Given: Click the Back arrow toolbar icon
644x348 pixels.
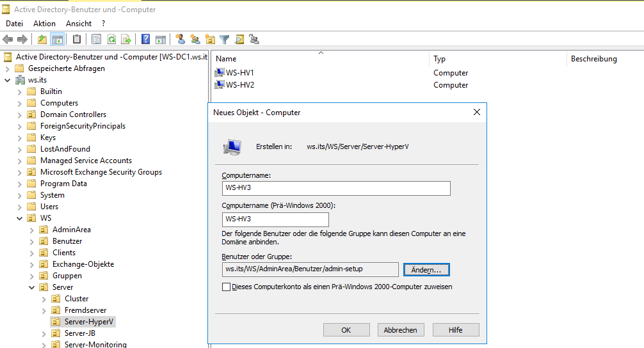Looking at the screenshot, I should [x=8, y=40].
